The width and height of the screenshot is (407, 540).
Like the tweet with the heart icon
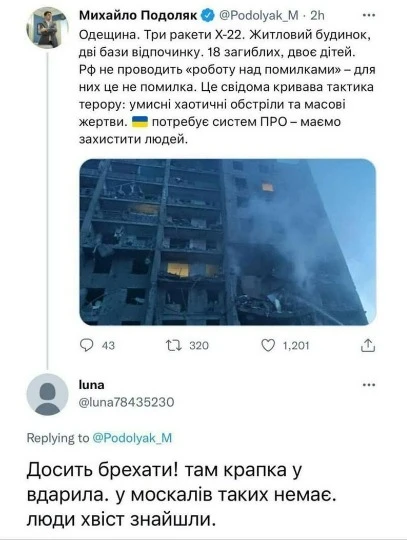click(x=268, y=345)
